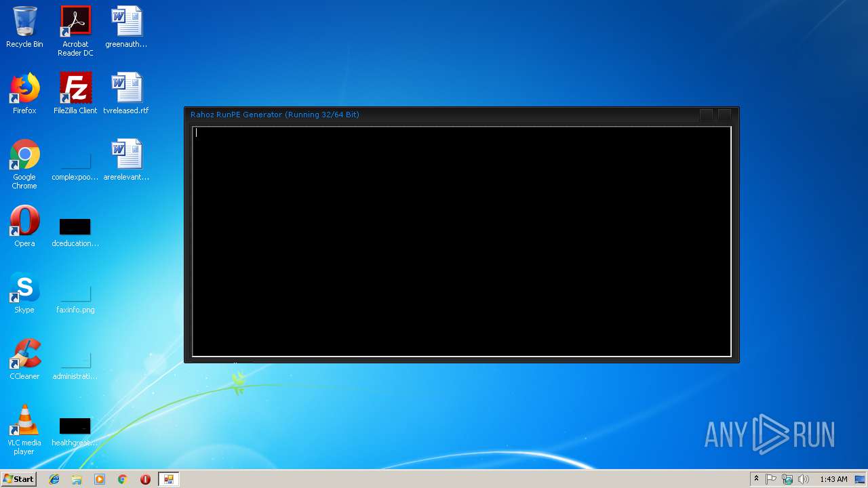This screenshot has height=488, width=868.
Task: Select tvreleased.rtf file icon
Action: tap(126, 94)
